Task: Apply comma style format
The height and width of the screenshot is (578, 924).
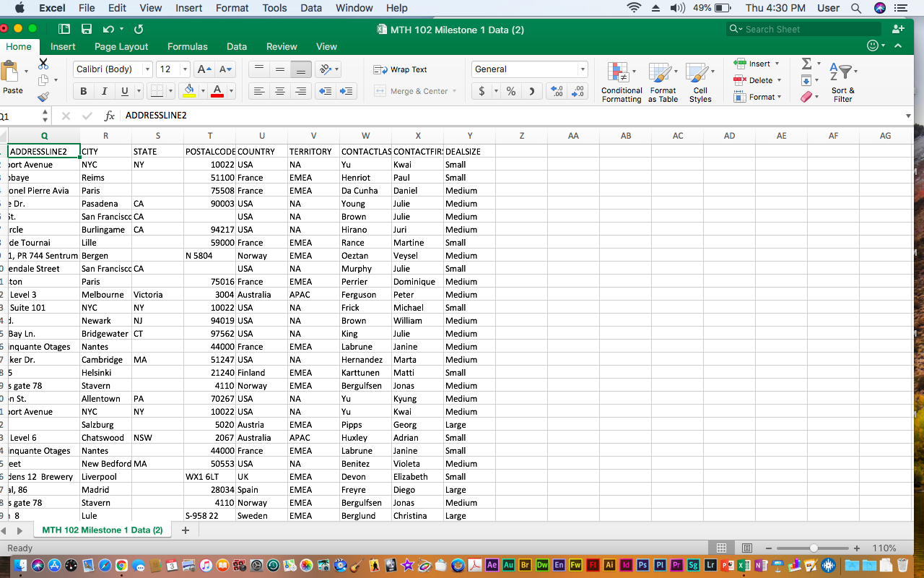Action: tap(532, 91)
